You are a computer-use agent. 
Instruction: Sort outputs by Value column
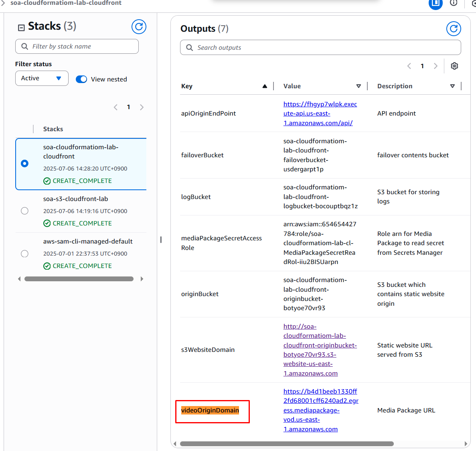pos(359,86)
